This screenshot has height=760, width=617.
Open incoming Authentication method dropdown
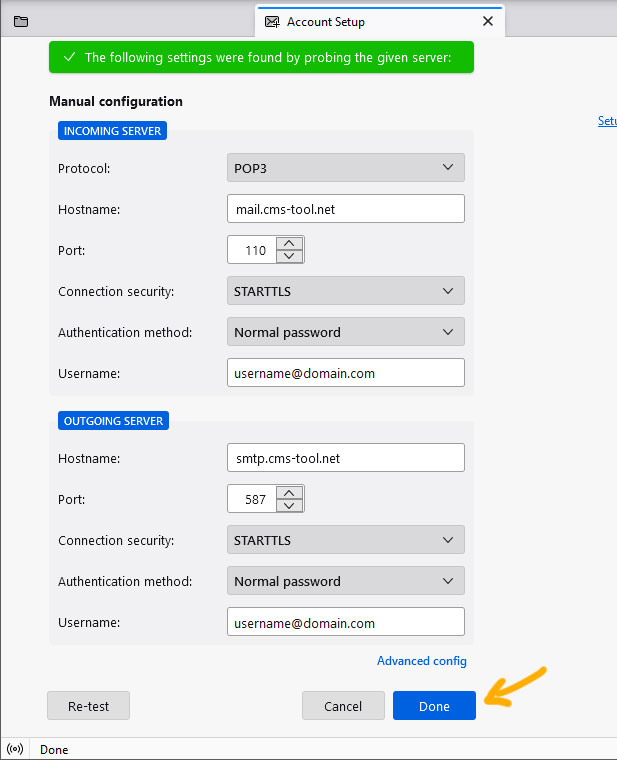(346, 332)
